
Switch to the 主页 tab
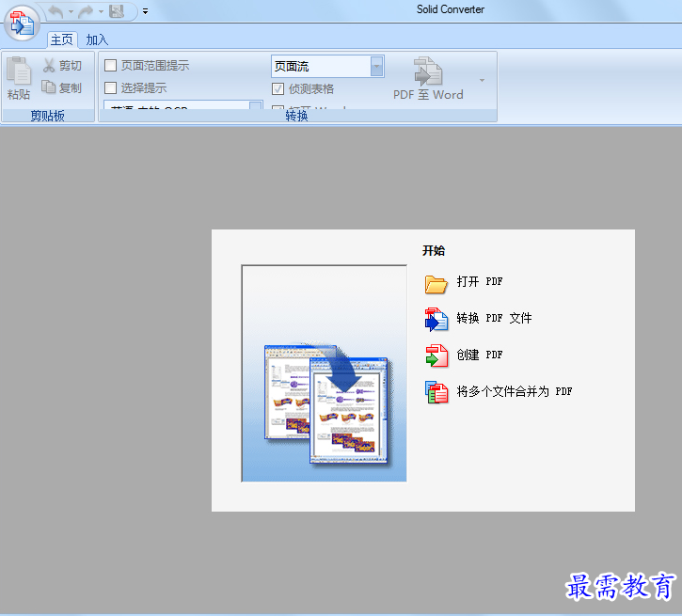tap(62, 40)
